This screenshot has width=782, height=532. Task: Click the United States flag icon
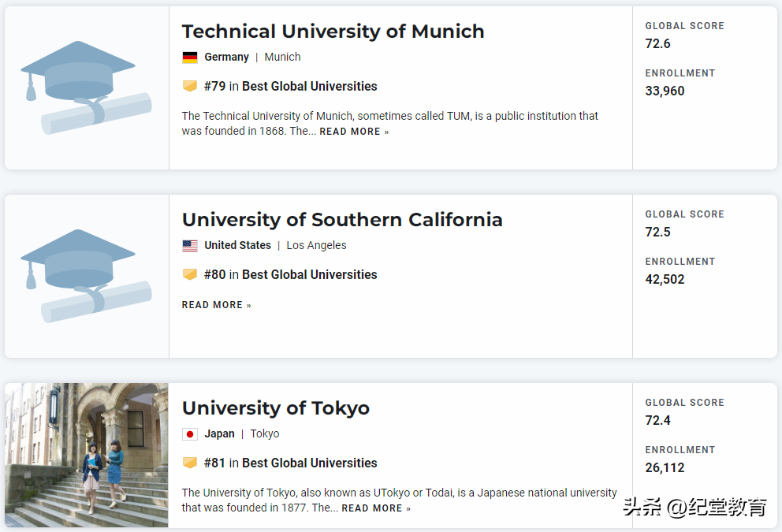coord(190,246)
